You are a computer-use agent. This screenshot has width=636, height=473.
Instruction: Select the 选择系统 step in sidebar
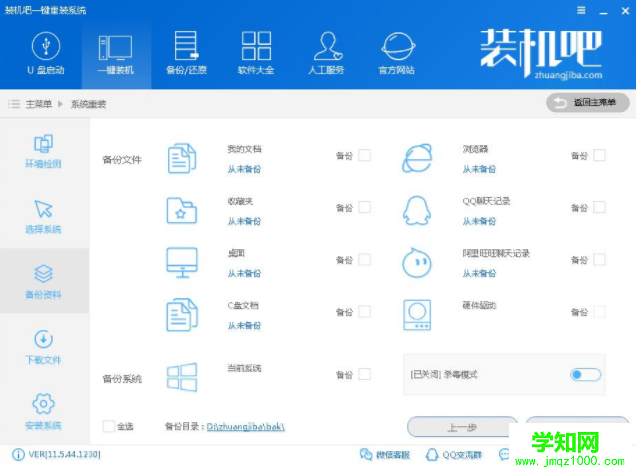click(43, 217)
